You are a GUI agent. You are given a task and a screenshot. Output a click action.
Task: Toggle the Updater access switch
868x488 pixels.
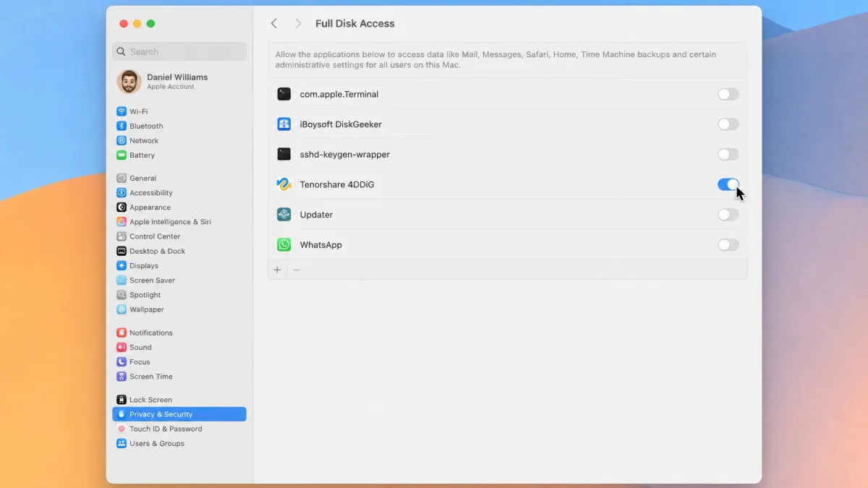click(x=728, y=215)
